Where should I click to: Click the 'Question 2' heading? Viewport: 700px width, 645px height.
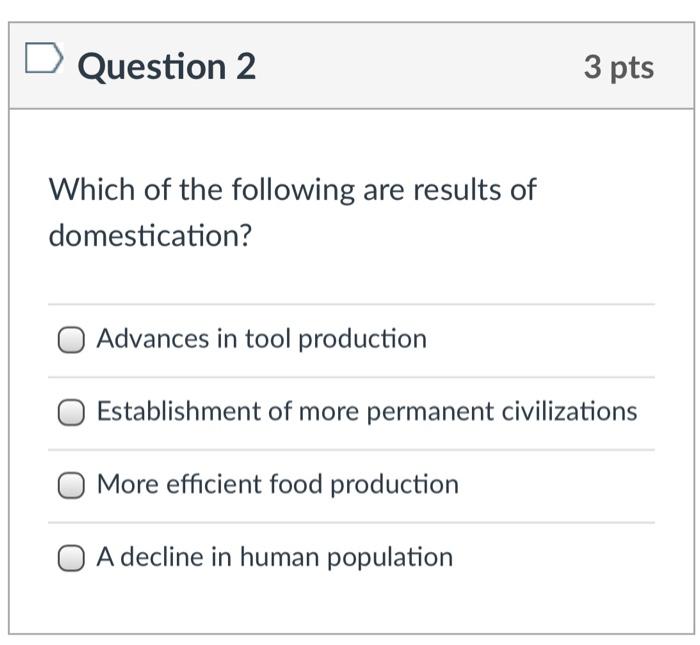(x=166, y=67)
